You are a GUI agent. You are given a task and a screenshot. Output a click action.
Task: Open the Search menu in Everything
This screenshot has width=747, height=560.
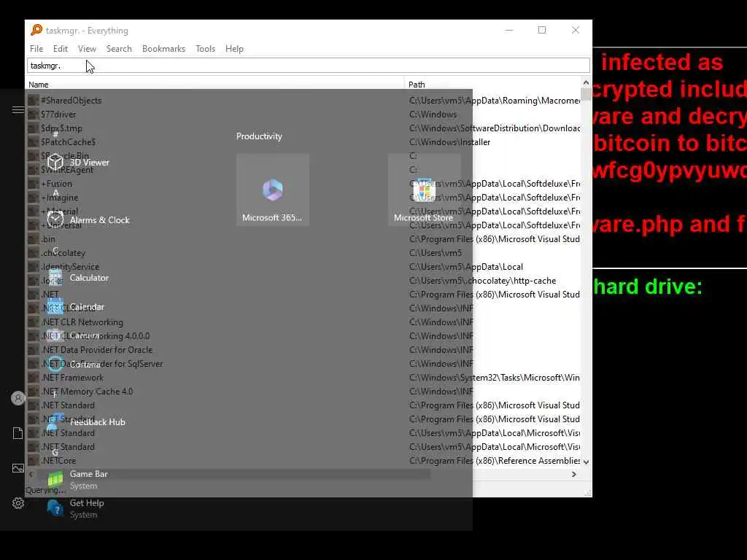(119, 49)
